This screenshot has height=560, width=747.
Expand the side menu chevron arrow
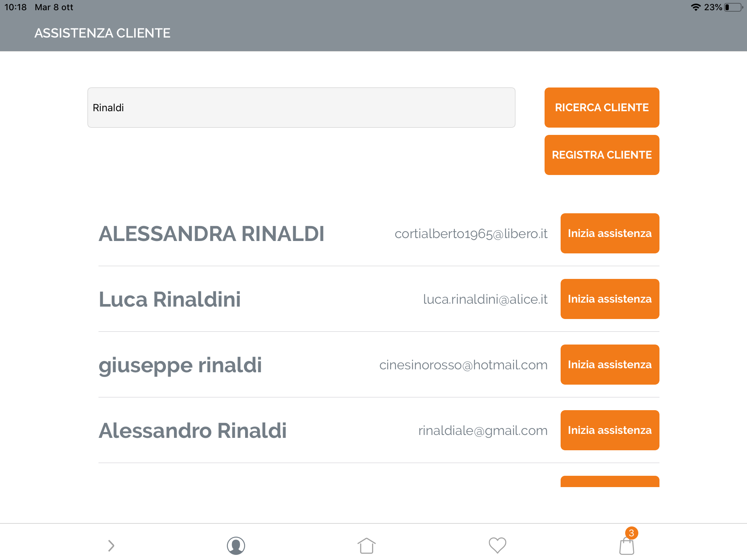pyautogui.click(x=111, y=545)
